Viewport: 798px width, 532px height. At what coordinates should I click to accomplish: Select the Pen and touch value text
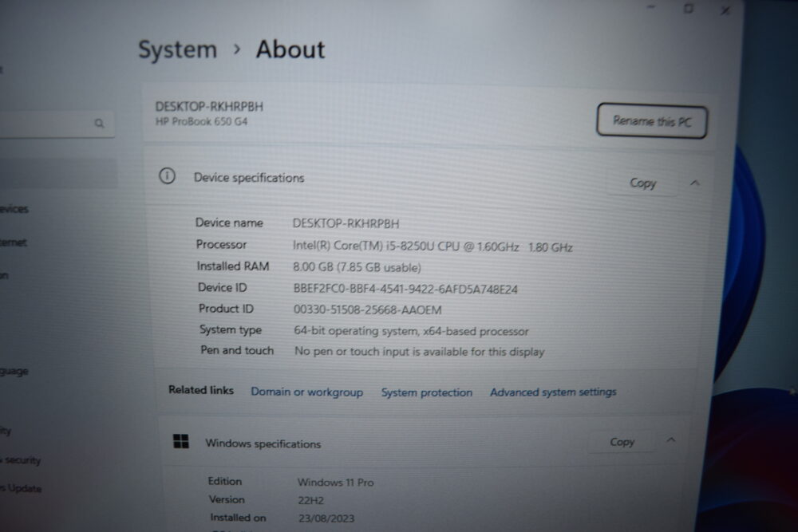(420, 352)
